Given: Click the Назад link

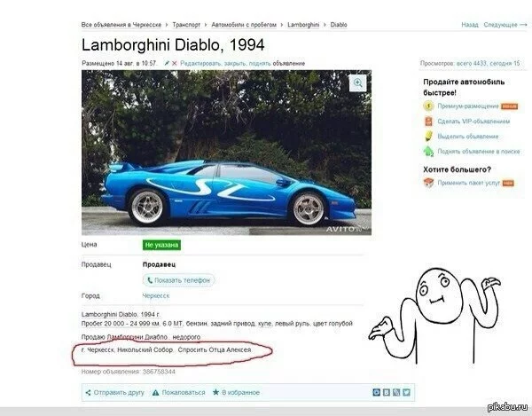Looking at the screenshot, I should coord(470,25).
